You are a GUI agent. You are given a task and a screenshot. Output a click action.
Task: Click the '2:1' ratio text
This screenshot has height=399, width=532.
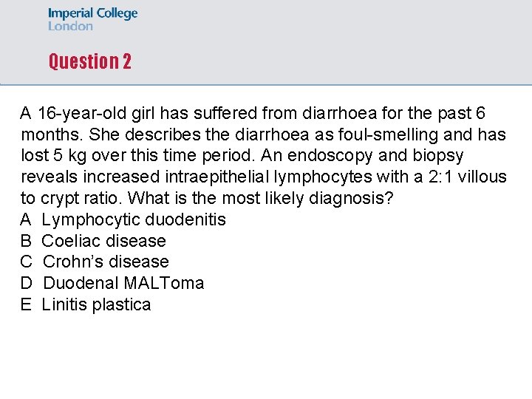tap(439, 177)
